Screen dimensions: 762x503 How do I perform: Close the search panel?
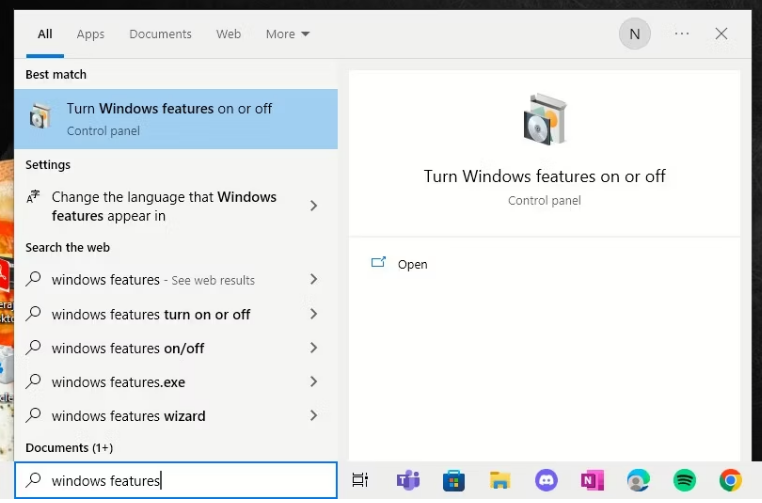[x=721, y=34]
